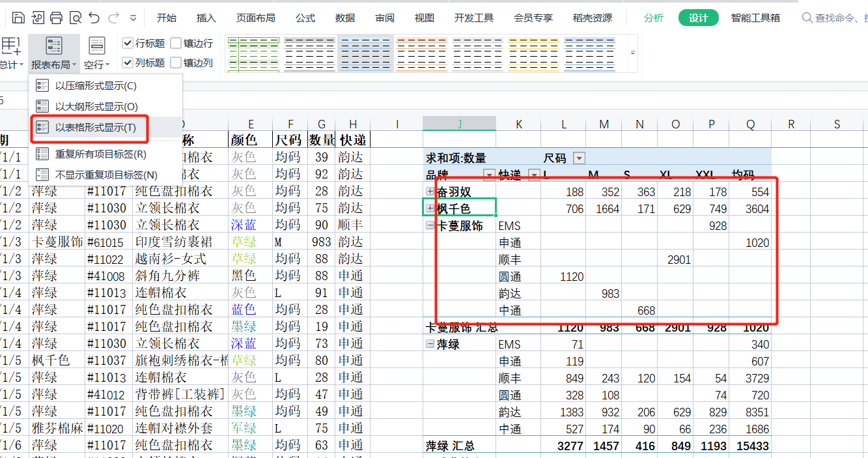The height and width of the screenshot is (458, 868).
Task: Click the Save icon in quick access toolbar
Action: point(19,18)
